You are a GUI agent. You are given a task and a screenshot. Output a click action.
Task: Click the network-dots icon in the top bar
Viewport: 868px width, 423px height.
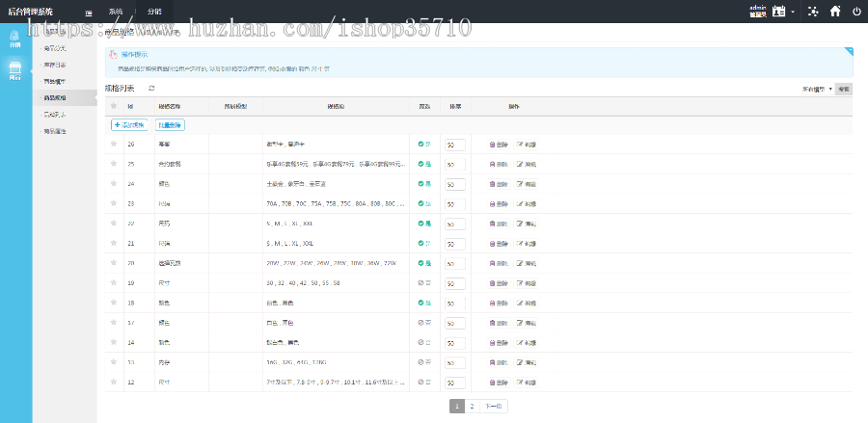(x=813, y=12)
